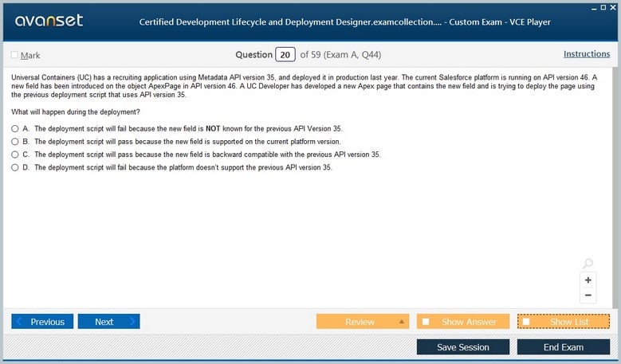Choose answer C radio button
This screenshot has height=364, width=621.
click(x=15, y=155)
